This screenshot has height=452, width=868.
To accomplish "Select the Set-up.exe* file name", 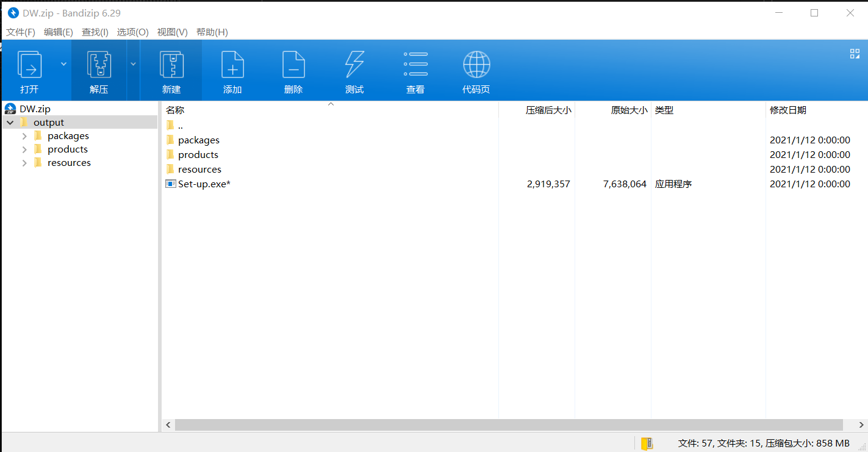I will coord(204,184).
